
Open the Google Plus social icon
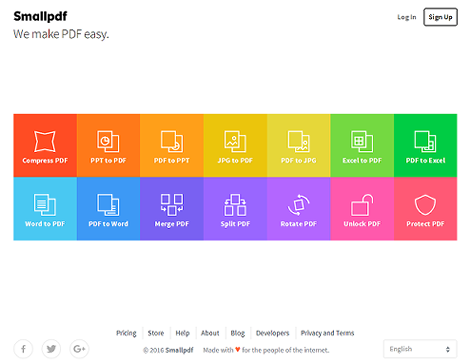pos(79,349)
